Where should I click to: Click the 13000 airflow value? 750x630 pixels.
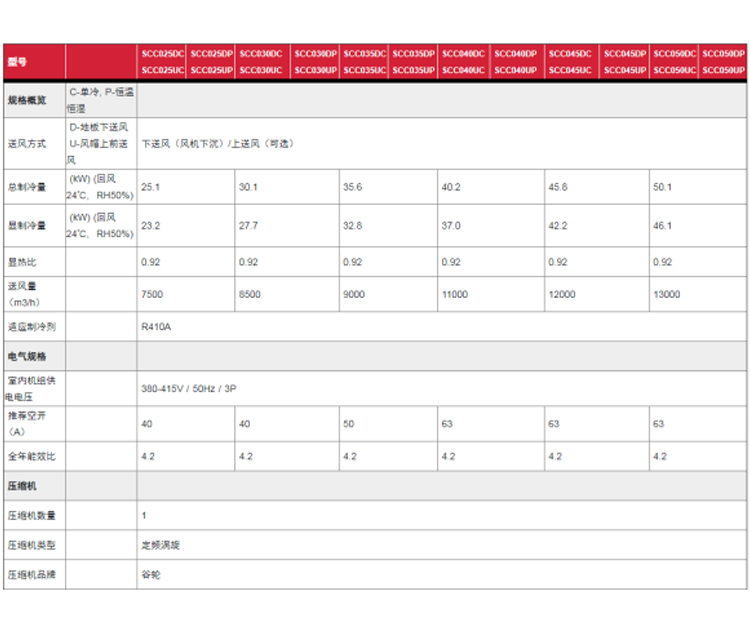tap(667, 295)
